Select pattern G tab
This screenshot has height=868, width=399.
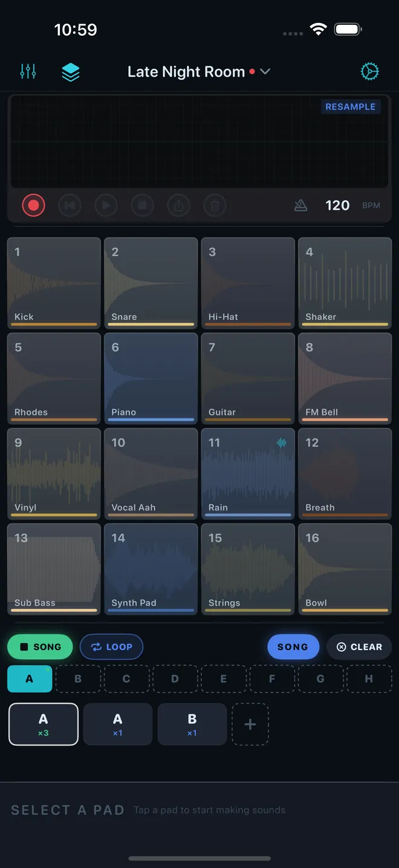coord(320,679)
